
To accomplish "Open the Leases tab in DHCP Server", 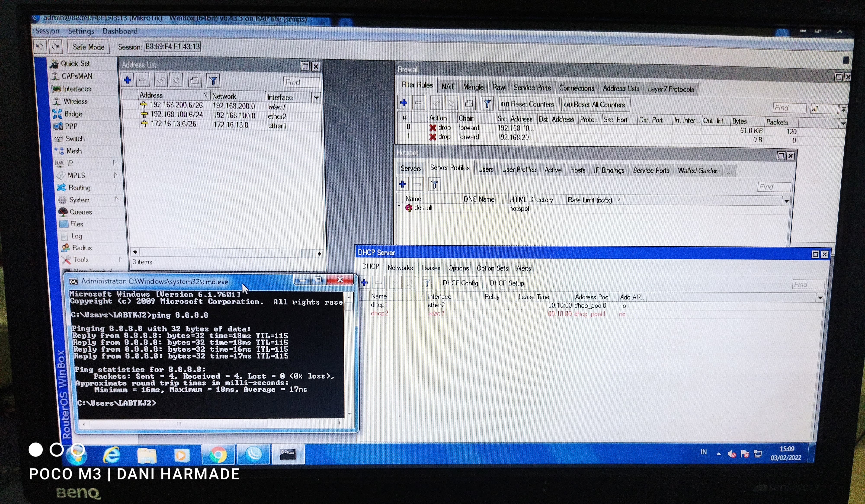I will pos(430,268).
